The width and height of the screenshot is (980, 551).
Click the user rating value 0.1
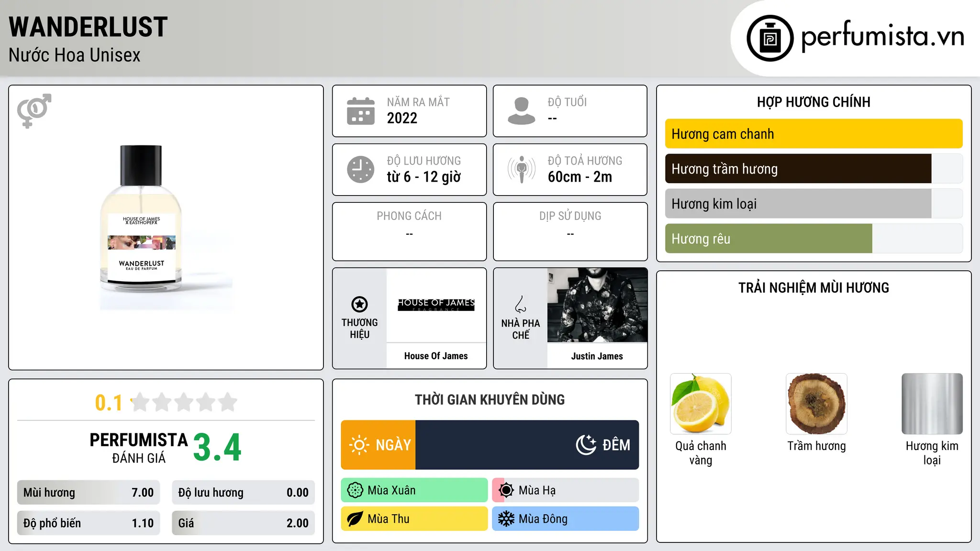[109, 403]
